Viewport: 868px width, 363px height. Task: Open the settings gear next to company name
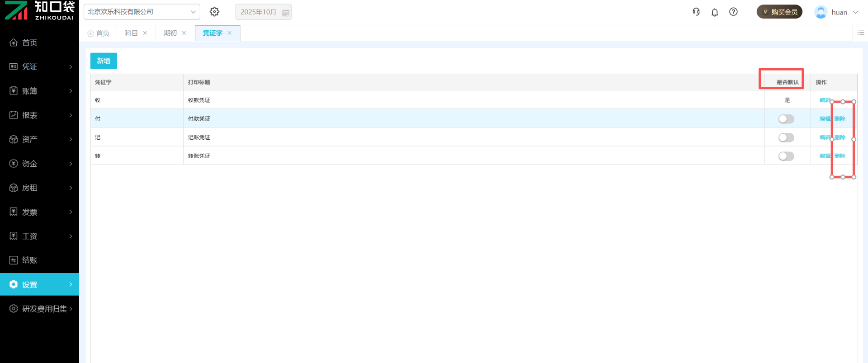click(x=214, y=12)
